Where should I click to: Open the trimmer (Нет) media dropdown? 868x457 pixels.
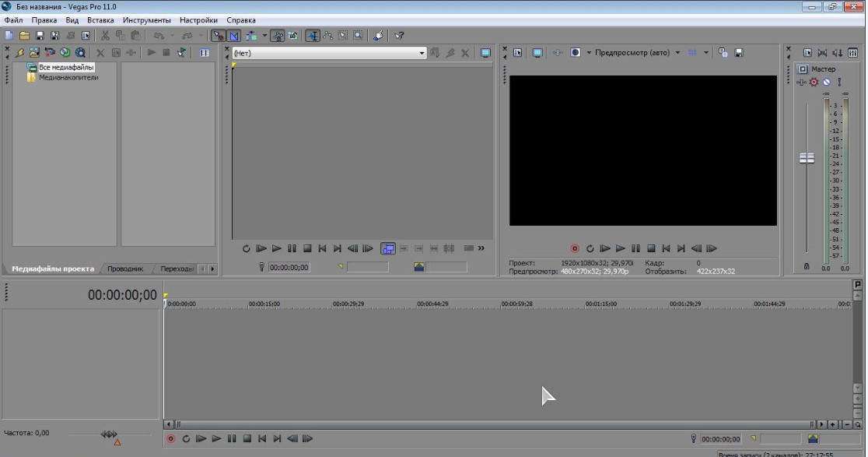(x=422, y=53)
